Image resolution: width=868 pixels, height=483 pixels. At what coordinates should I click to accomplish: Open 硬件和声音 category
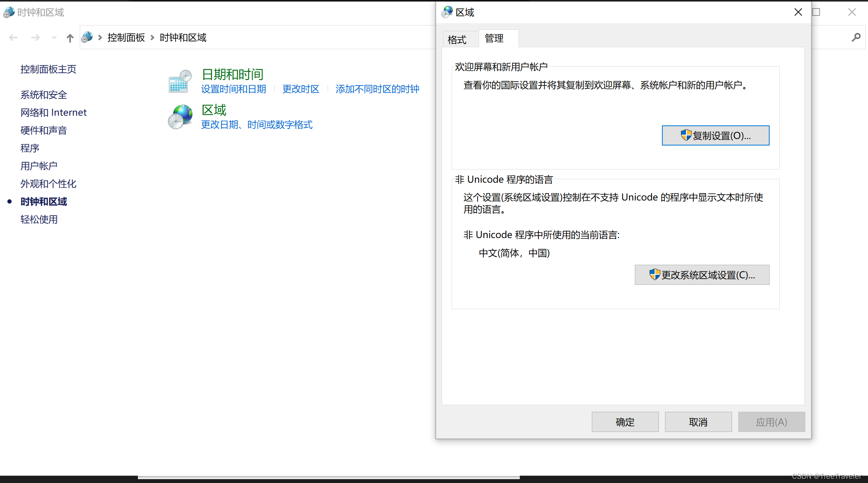[x=44, y=130]
